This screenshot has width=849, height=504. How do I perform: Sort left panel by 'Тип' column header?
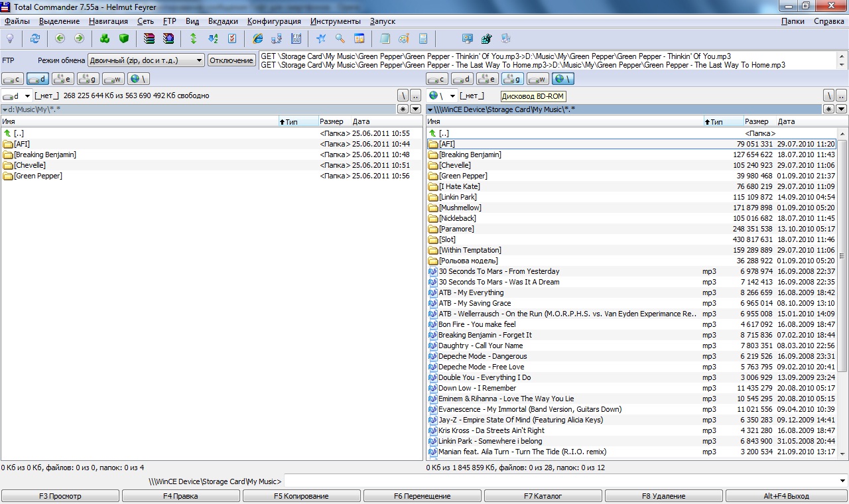point(298,122)
